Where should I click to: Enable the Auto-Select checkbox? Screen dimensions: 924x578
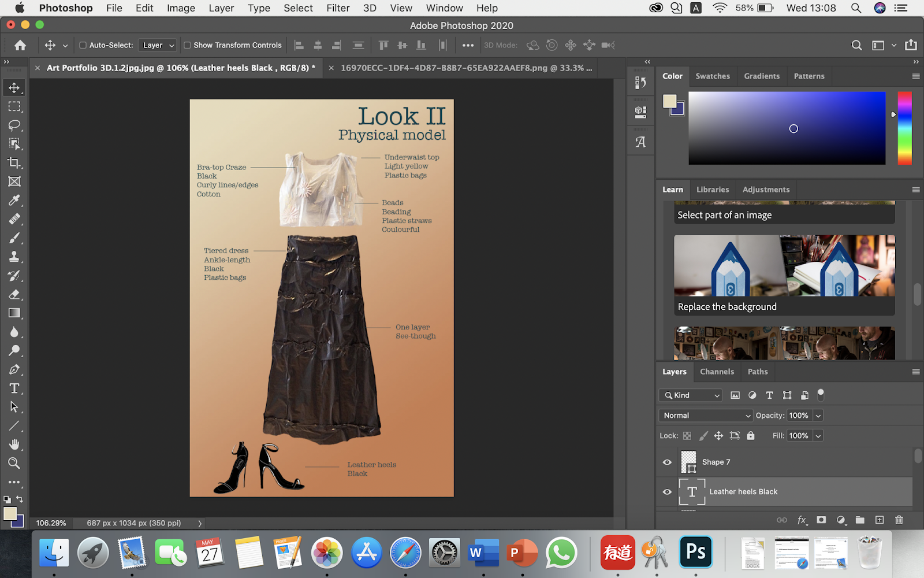(x=83, y=45)
